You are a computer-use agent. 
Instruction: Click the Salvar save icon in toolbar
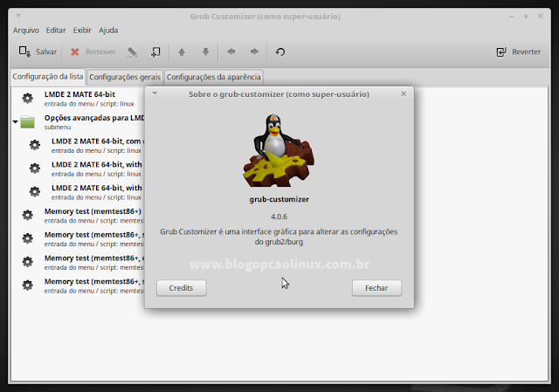coord(24,52)
